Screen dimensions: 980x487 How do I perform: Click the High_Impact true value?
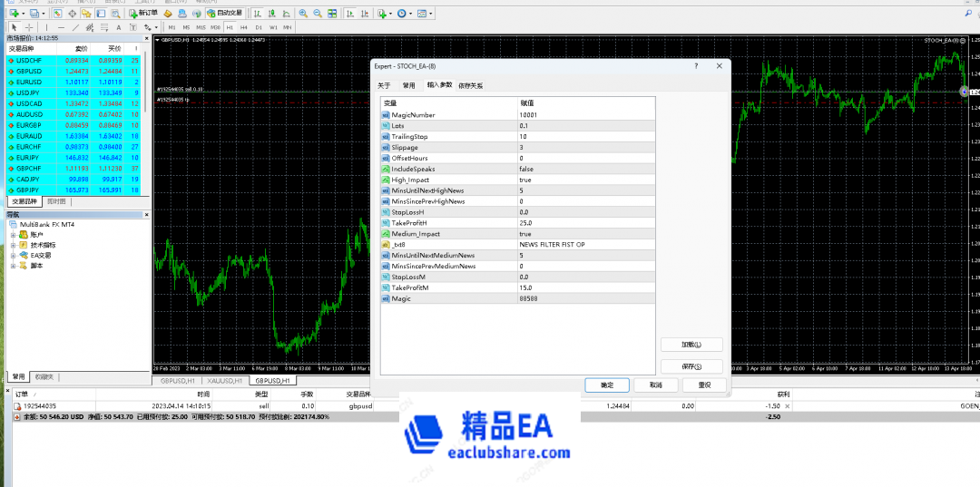585,180
